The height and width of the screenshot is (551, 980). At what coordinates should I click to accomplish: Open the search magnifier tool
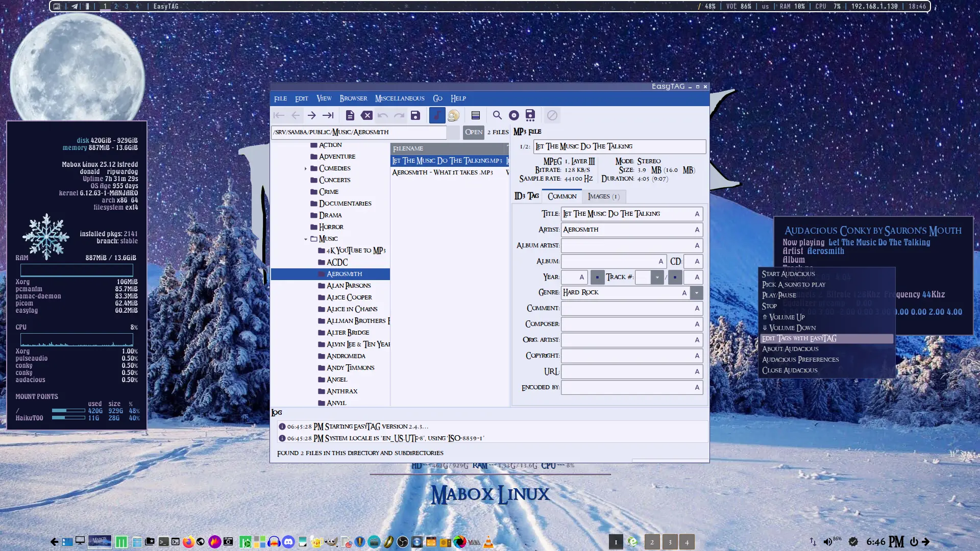click(x=497, y=115)
